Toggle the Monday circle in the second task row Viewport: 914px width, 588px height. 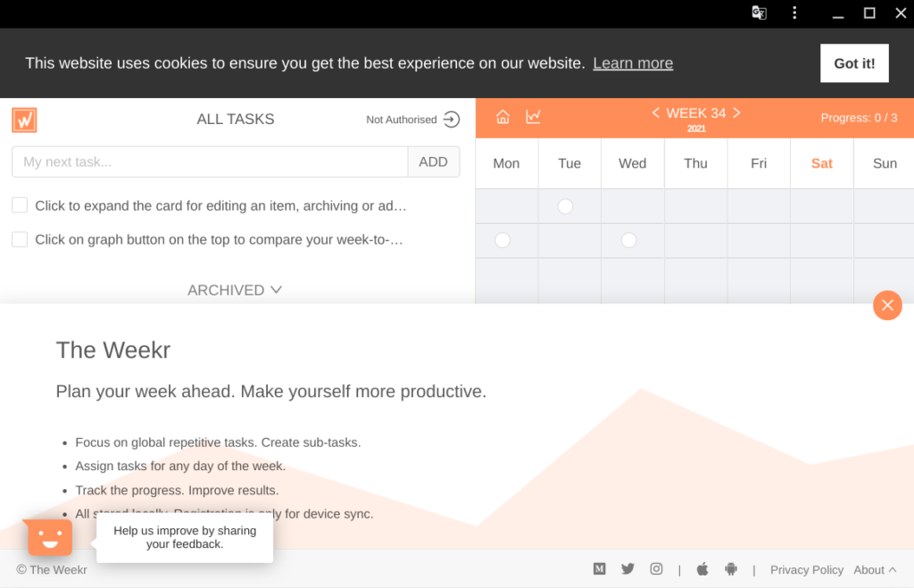point(503,240)
